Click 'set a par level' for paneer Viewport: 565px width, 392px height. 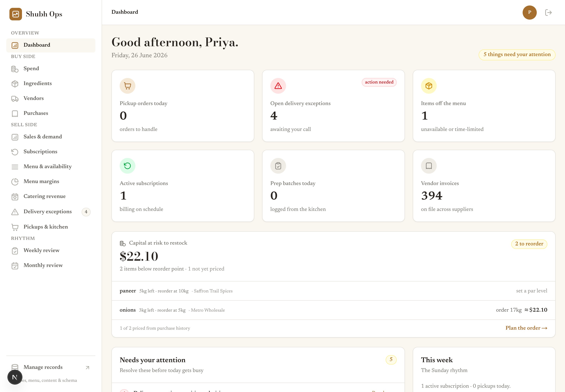[x=532, y=291]
